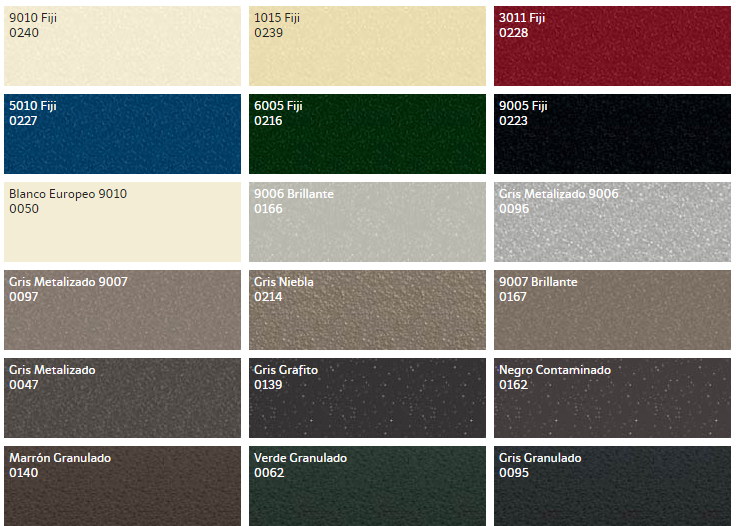Image resolution: width=736 pixels, height=526 pixels.
Task: Click the 0050 code on the Blanco Europeo swatch
Action: click(x=24, y=209)
